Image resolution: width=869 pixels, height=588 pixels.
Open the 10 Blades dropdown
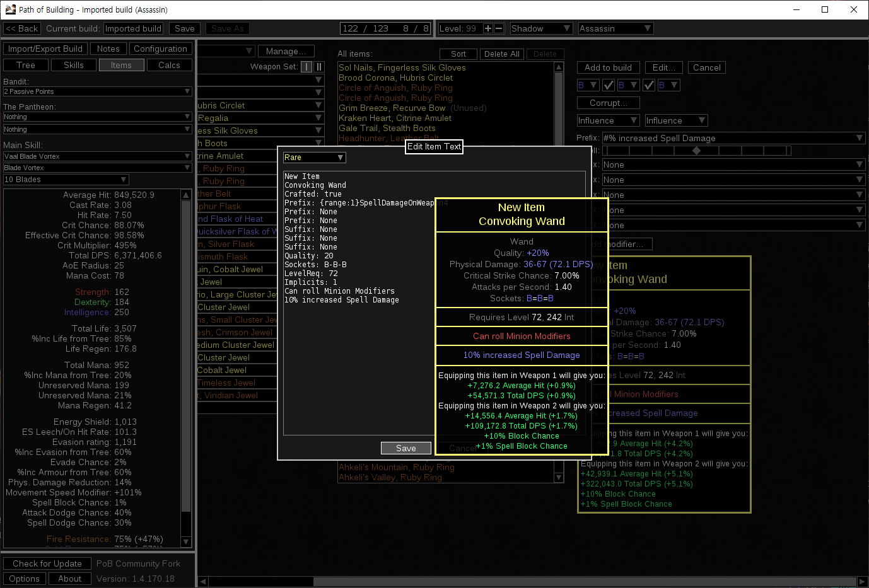tap(66, 180)
